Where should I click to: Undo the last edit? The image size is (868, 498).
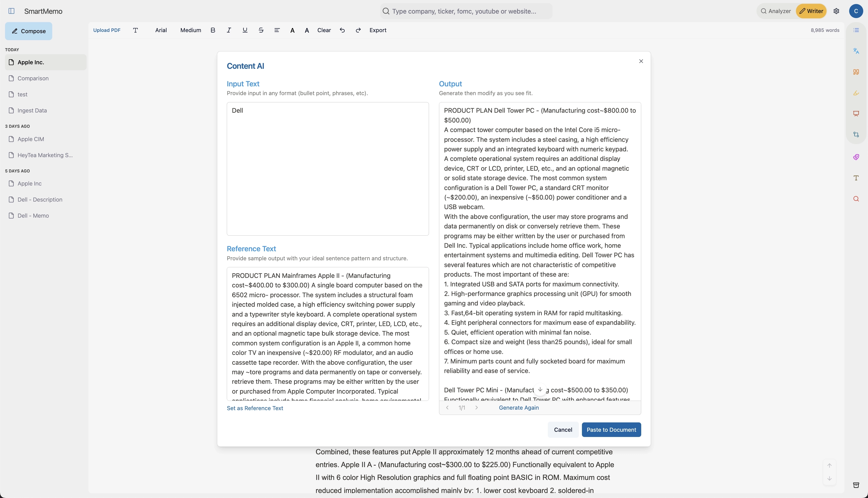342,30
